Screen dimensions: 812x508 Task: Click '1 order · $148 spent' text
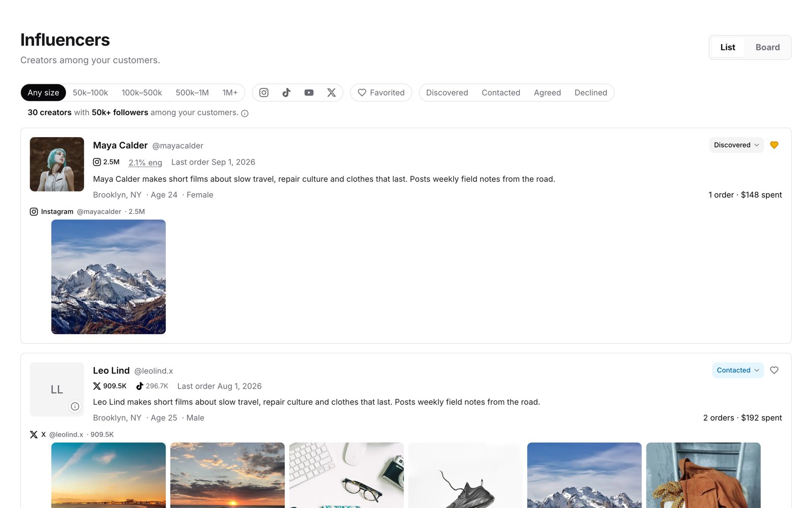745,195
